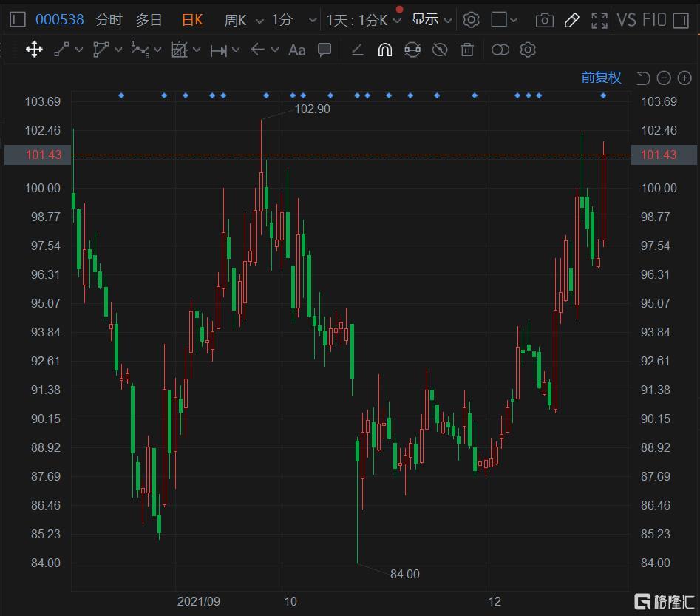Select the Gann/Fibonacci box tool
Screen dimensions: 700x616
click(180, 50)
